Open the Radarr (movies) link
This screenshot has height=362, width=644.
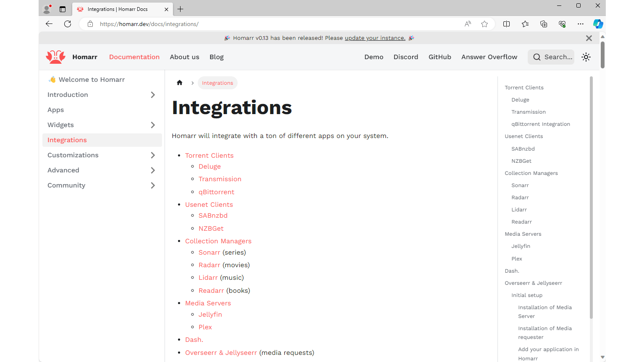point(209,265)
